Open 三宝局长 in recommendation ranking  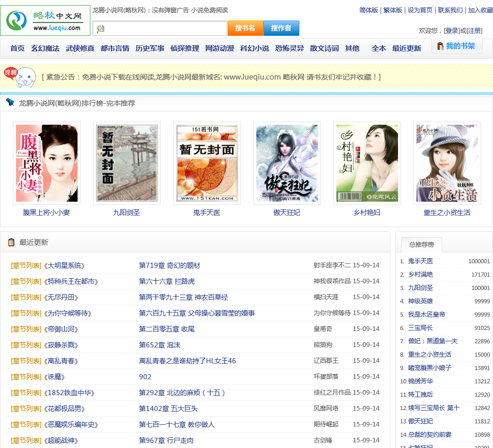click(x=421, y=328)
